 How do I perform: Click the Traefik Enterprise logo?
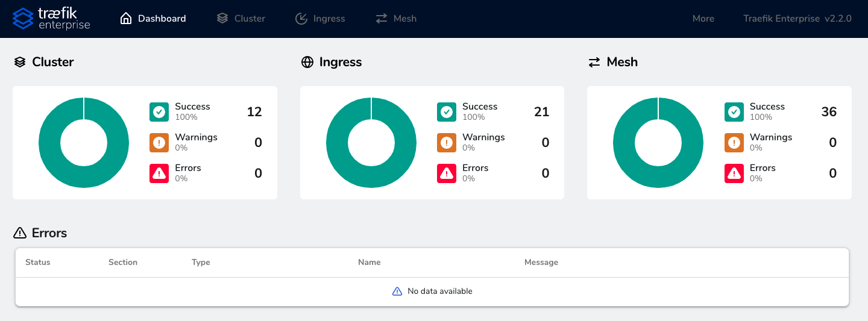click(51, 19)
